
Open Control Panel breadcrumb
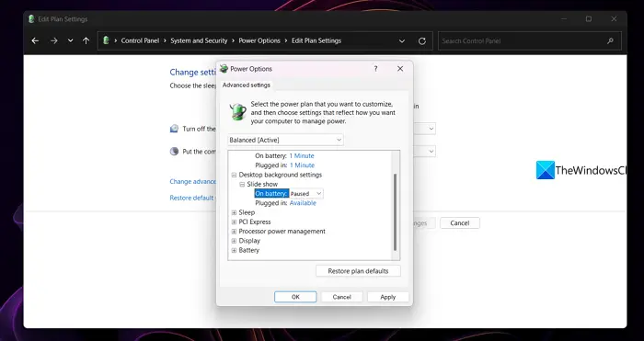(x=140, y=40)
